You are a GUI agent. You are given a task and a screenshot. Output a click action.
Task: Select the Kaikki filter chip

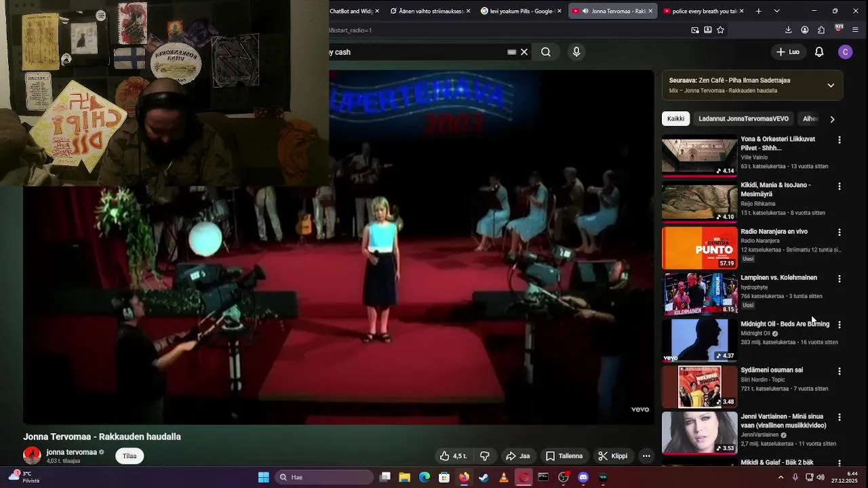pyautogui.click(x=675, y=119)
